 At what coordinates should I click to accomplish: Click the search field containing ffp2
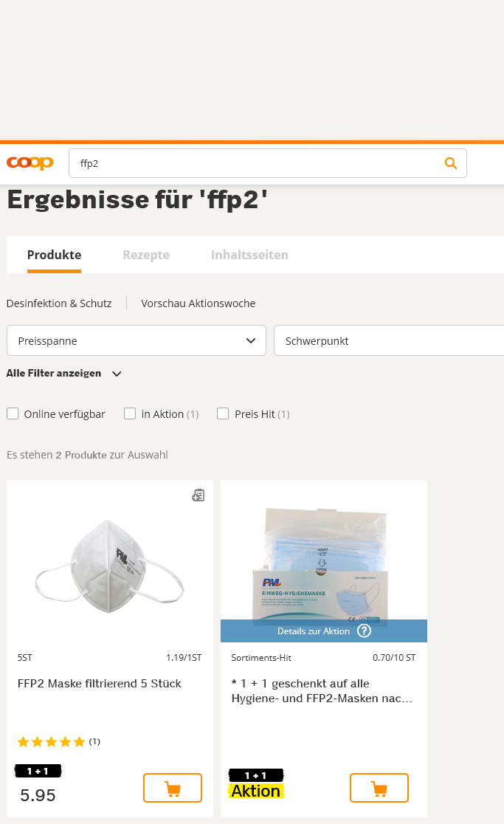coord(268,163)
